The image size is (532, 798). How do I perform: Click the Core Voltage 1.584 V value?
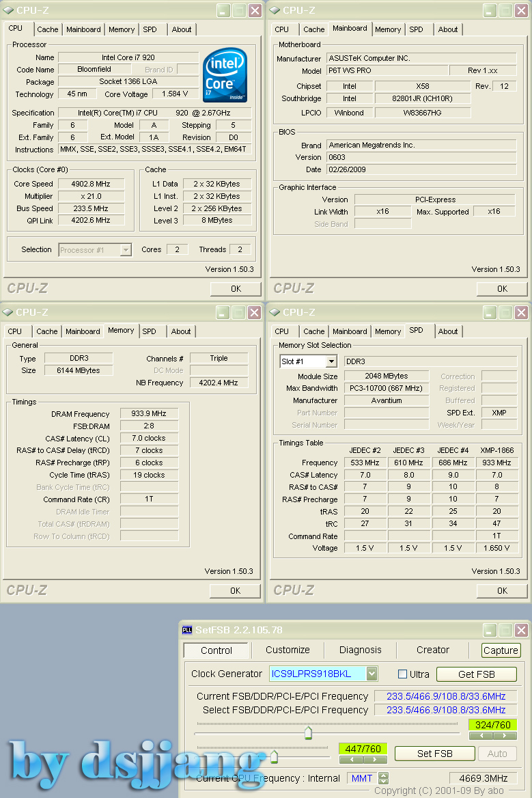click(x=175, y=94)
